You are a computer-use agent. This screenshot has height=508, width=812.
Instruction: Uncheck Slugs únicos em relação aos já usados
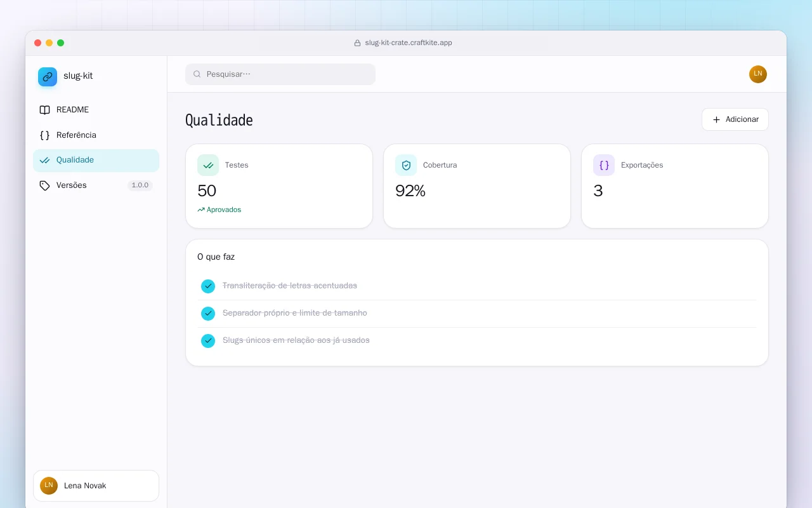pos(208,341)
